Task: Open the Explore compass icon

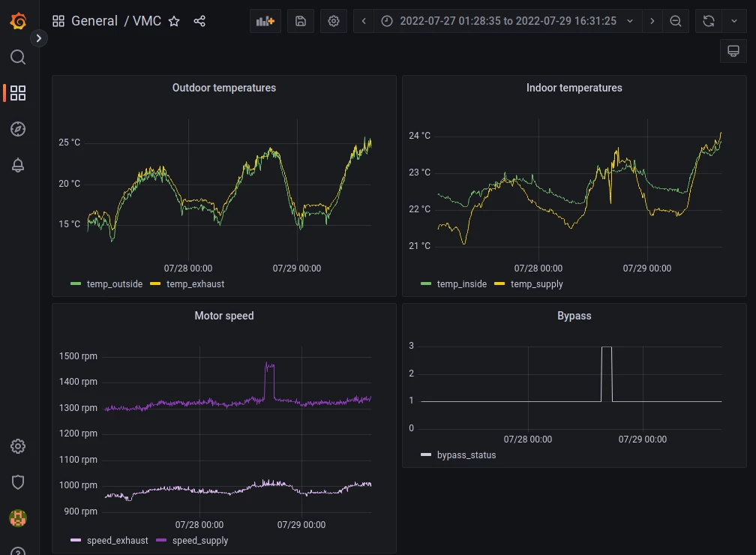Action: pos(18,129)
